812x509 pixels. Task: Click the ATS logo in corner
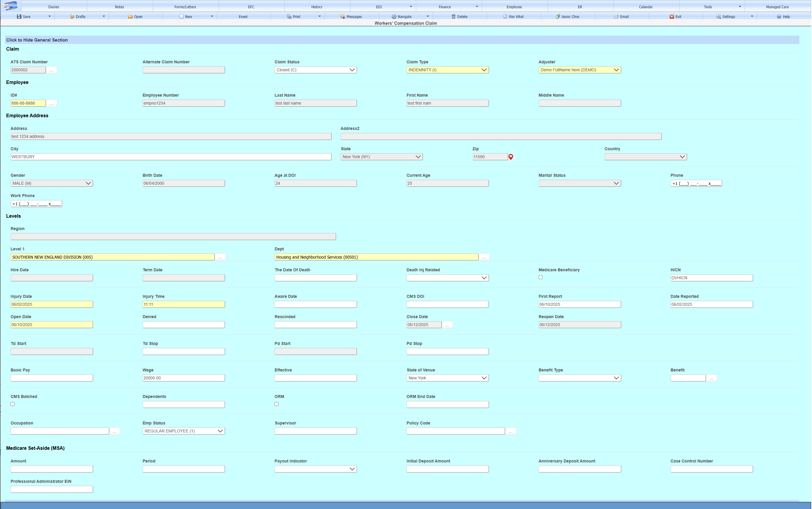pyautogui.click(x=11, y=6)
